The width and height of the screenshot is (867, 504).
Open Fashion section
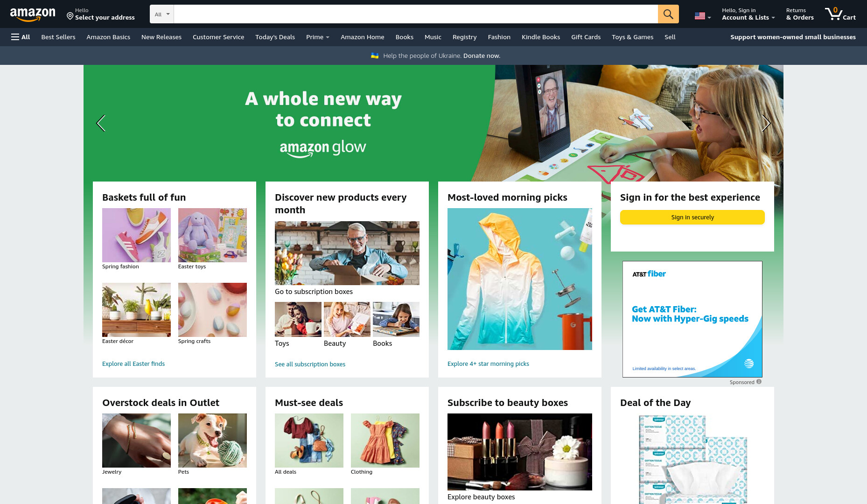click(499, 37)
